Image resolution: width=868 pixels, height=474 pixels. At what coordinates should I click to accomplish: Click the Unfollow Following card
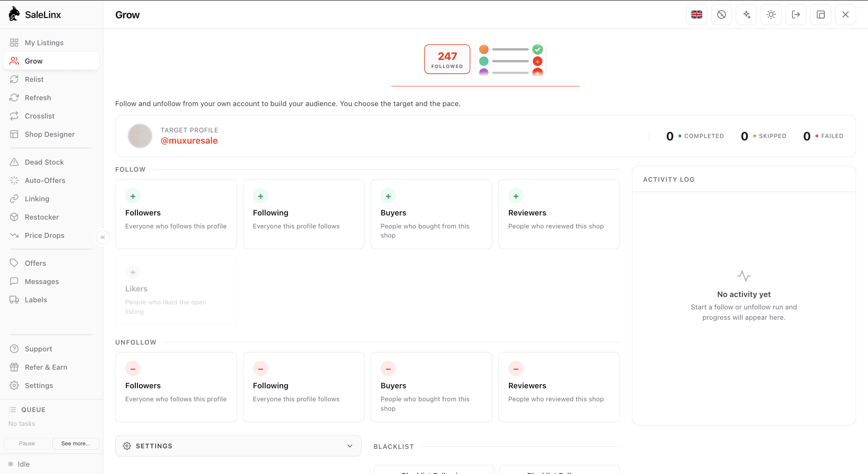coord(304,387)
